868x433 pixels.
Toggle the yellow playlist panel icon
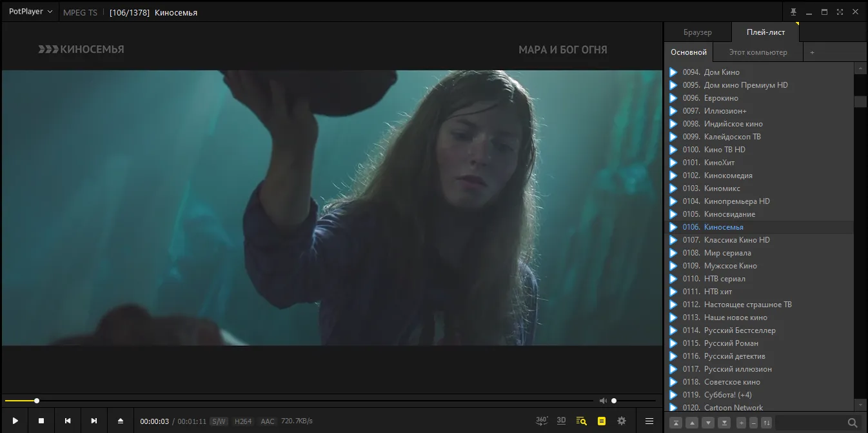point(602,421)
